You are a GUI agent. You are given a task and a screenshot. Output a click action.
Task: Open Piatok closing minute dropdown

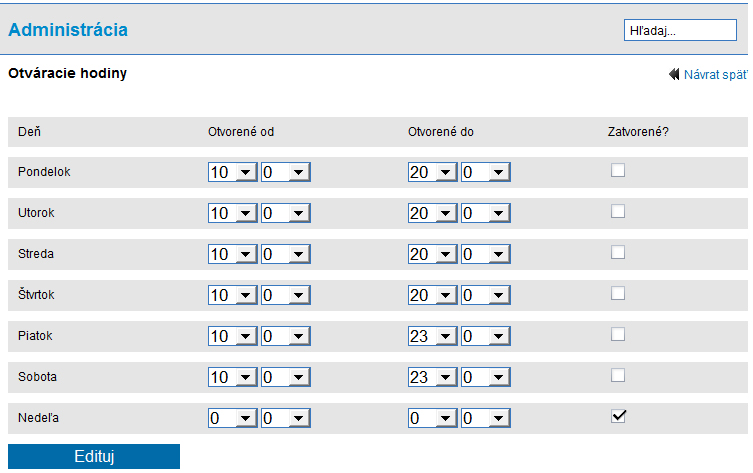point(486,336)
